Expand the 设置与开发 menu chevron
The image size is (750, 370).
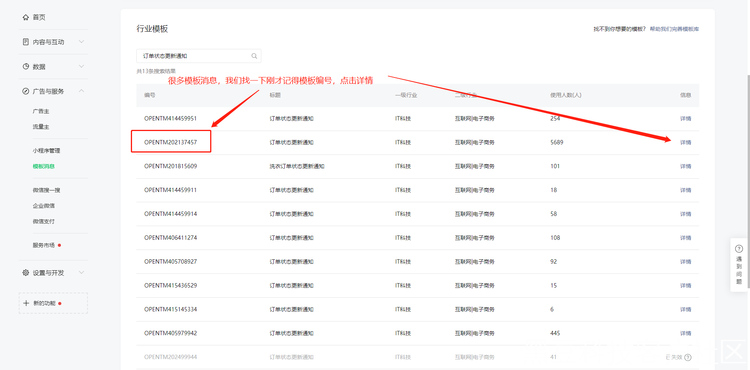[81, 272]
